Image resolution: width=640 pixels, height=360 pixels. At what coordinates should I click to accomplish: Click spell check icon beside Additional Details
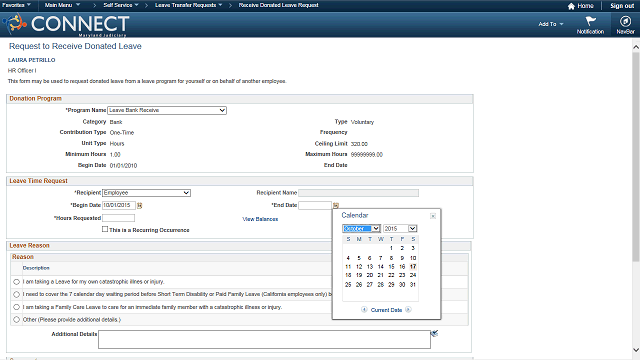pyautogui.click(x=434, y=333)
